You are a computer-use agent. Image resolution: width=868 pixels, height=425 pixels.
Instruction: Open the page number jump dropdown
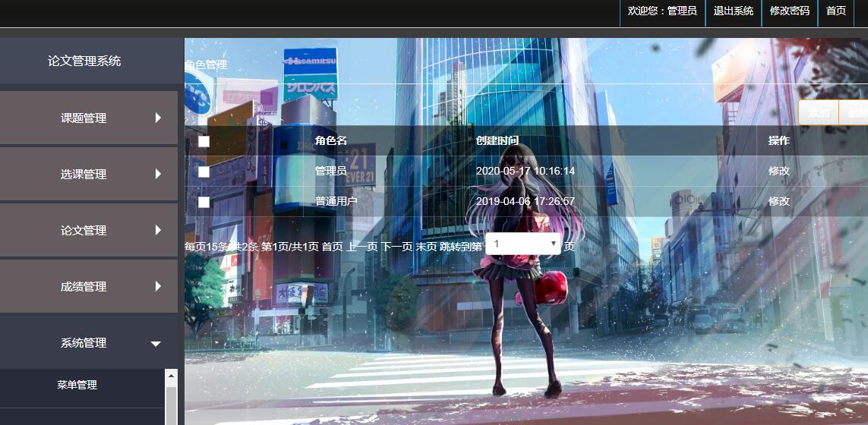(x=523, y=244)
